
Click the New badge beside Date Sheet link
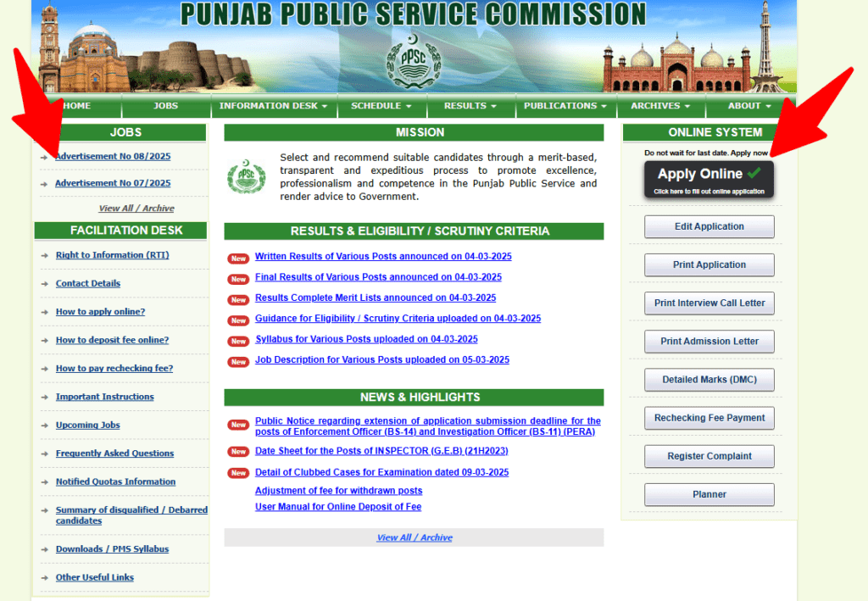point(238,452)
